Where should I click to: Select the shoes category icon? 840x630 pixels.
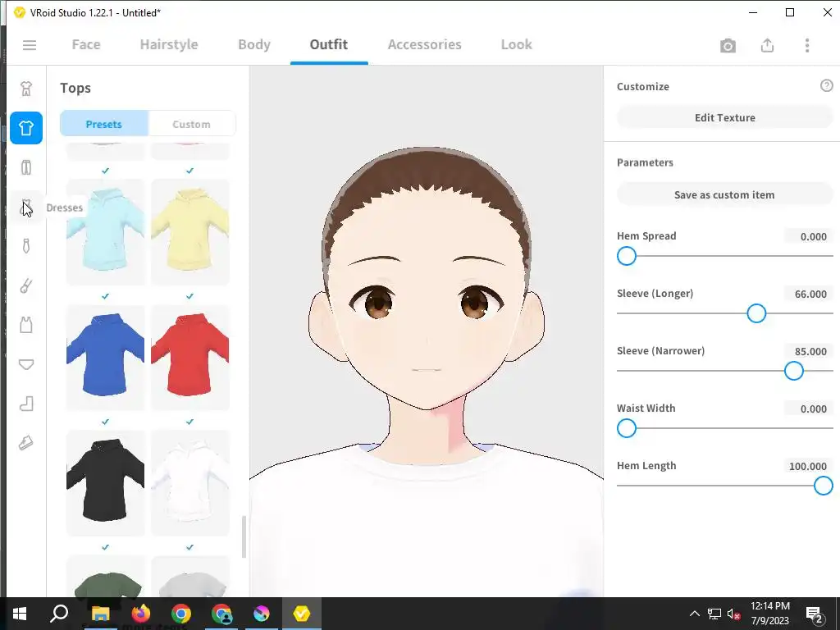point(26,443)
